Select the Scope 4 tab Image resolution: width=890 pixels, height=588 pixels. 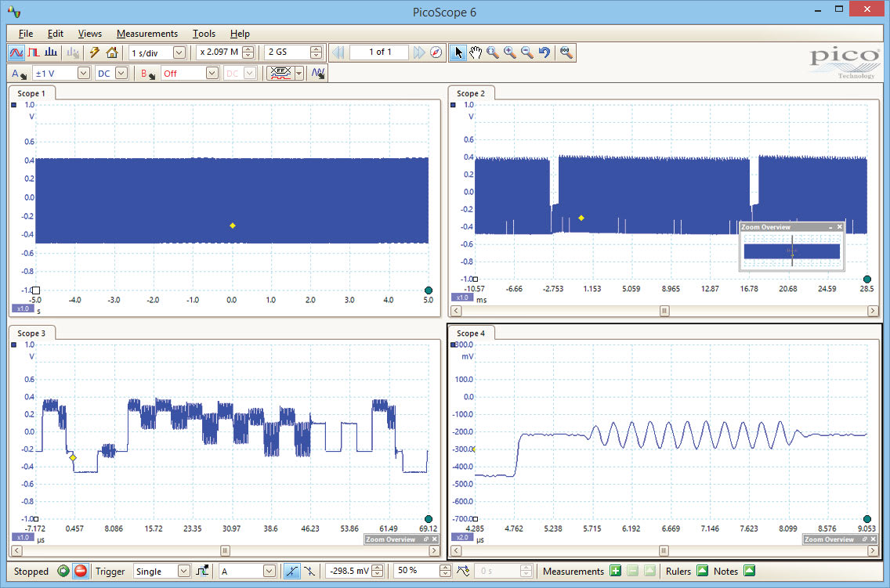tap(471, 333)
